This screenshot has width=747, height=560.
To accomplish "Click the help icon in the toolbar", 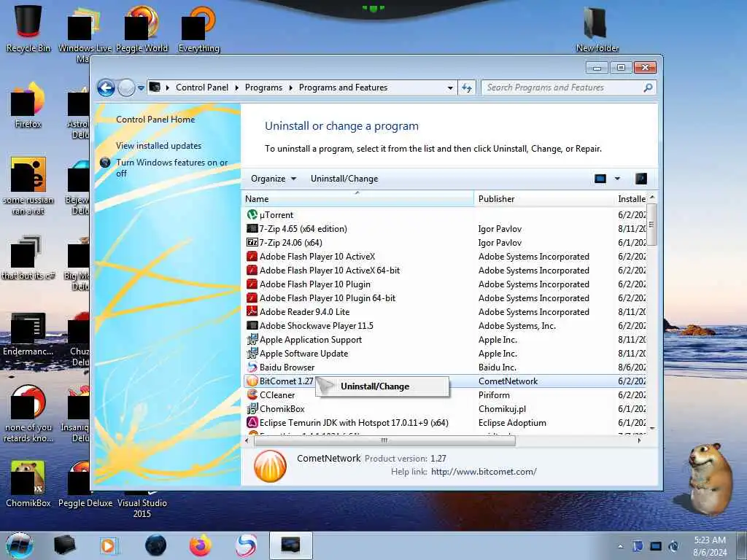I will click(641, 179).
